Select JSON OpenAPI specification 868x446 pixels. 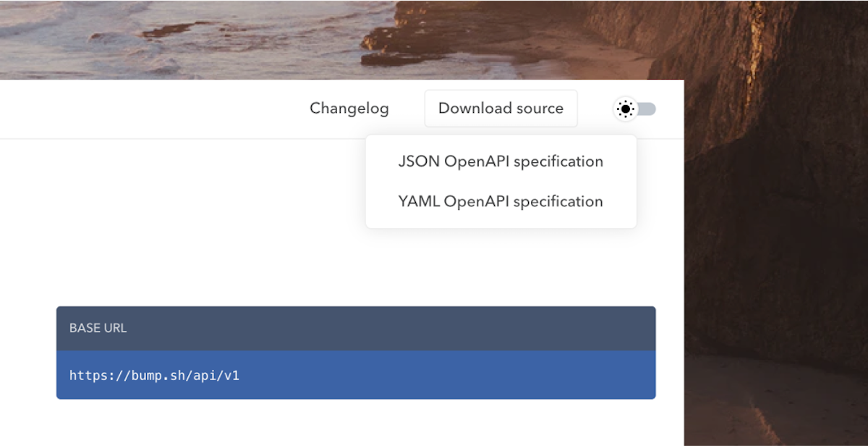click(x=501, y=161)
